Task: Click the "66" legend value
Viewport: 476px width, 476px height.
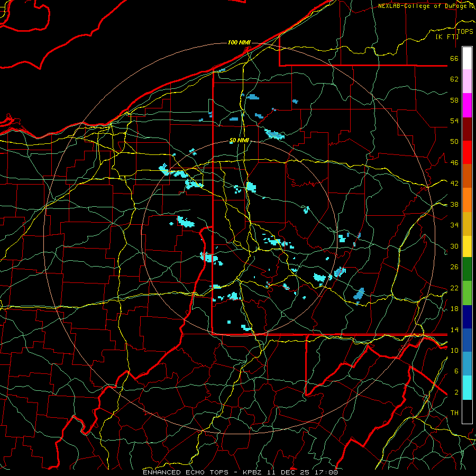Action: tap(454, 58)
